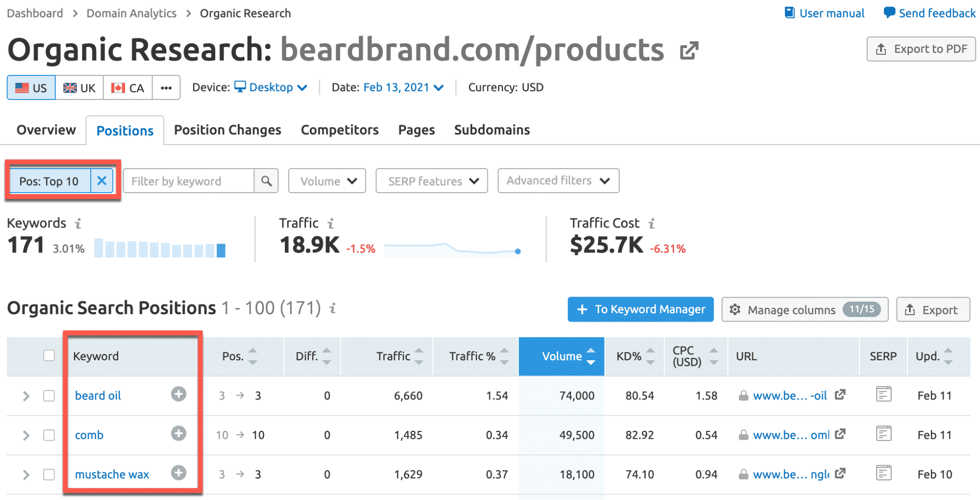
Task: Click plus icon next to 'mustache wax'
Action: [178, 473]
